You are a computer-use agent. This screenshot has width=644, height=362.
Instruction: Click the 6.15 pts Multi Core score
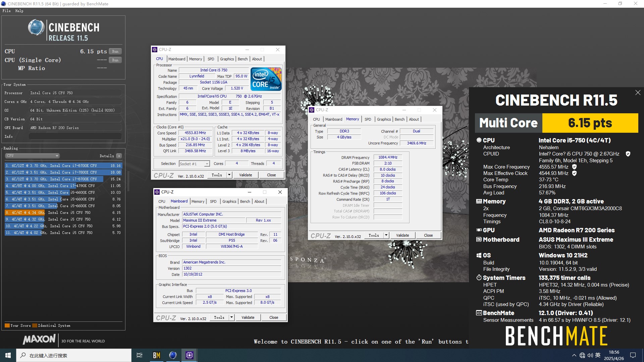coord(590,123)
